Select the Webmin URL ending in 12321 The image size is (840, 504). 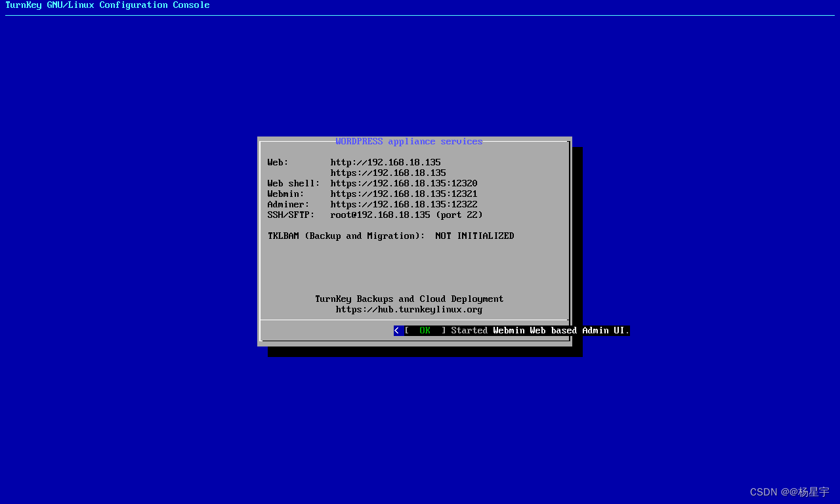[x=404, y=194]
